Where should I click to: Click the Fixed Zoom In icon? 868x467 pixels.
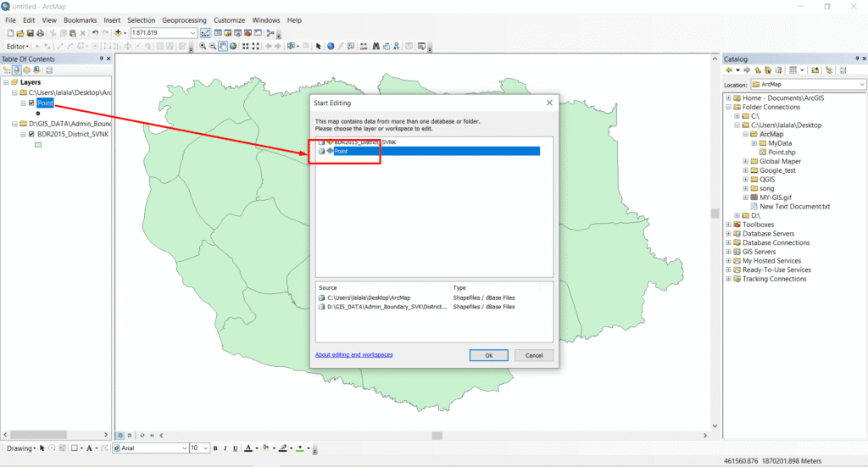[x=245, y=47]
